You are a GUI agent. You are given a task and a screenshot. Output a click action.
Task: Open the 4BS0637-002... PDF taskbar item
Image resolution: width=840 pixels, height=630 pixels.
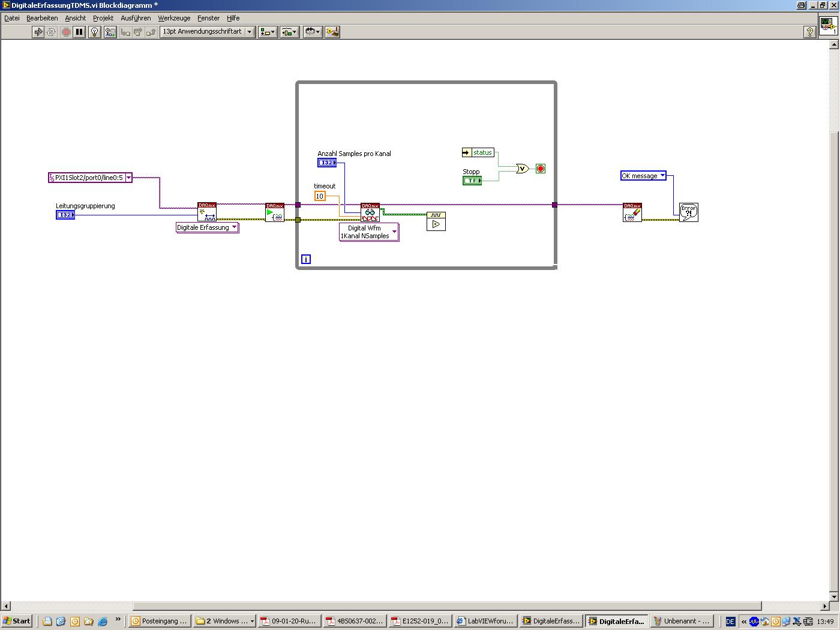coord(354,621)
